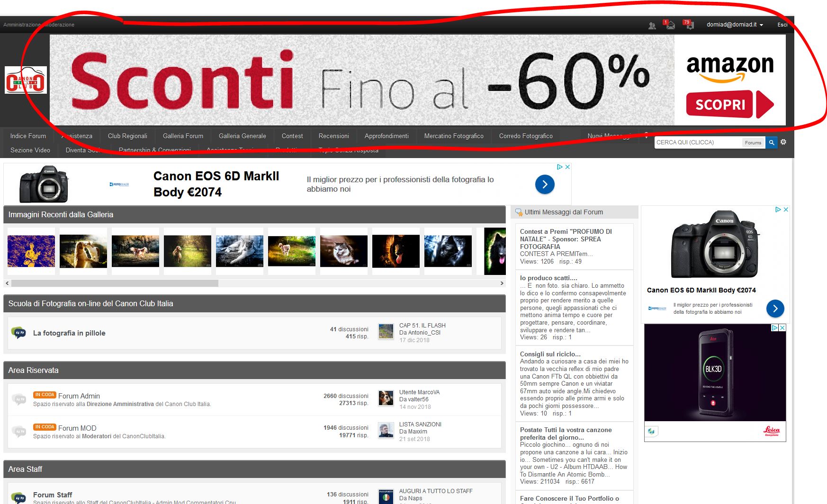The image size is (827, 504).
Task: Open Amministrazione in the top bar
Action: (x=22, y=25)
